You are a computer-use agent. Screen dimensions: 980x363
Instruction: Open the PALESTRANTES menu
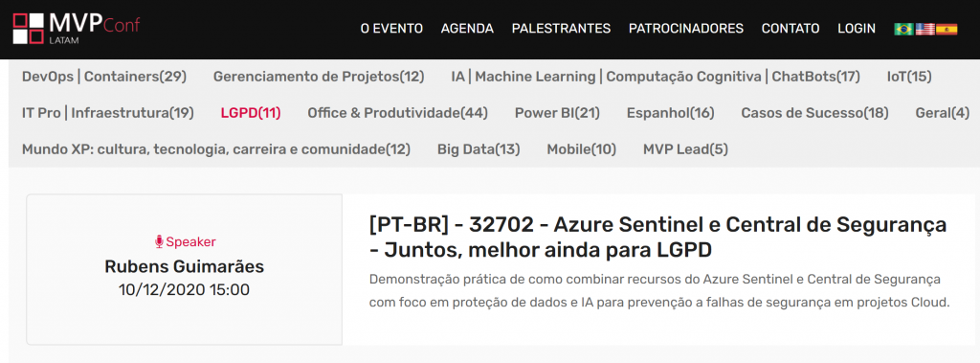(561, 29)
